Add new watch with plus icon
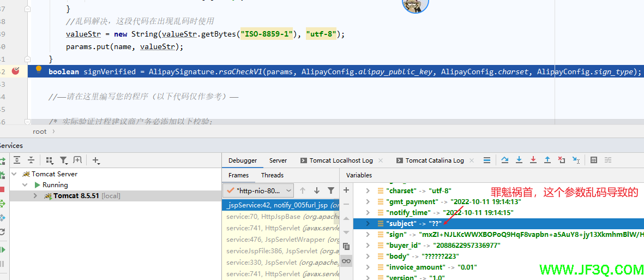 coord(346,190)
